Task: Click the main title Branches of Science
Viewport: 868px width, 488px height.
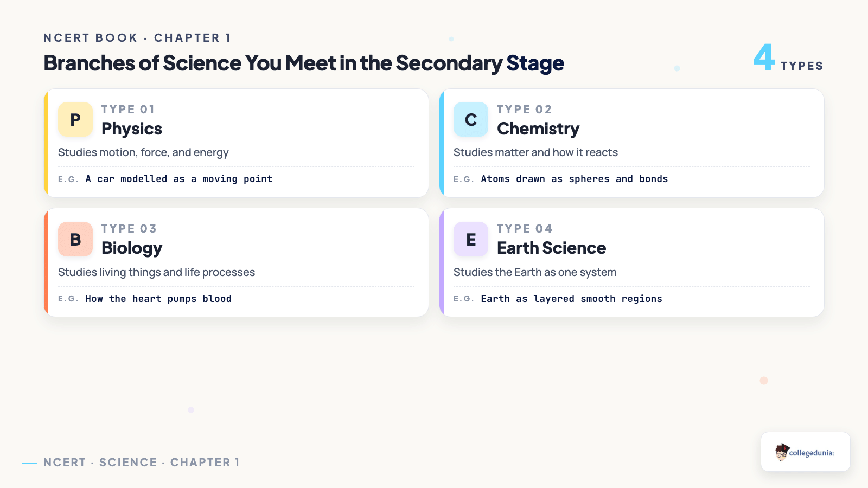Action: coord(304,63)
